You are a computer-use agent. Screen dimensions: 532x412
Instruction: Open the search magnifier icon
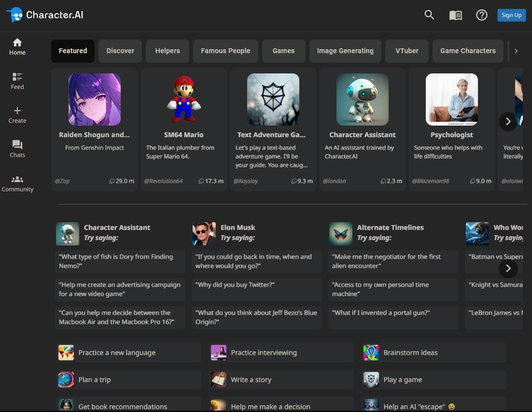pyautogui.click(x=429, y=15)
